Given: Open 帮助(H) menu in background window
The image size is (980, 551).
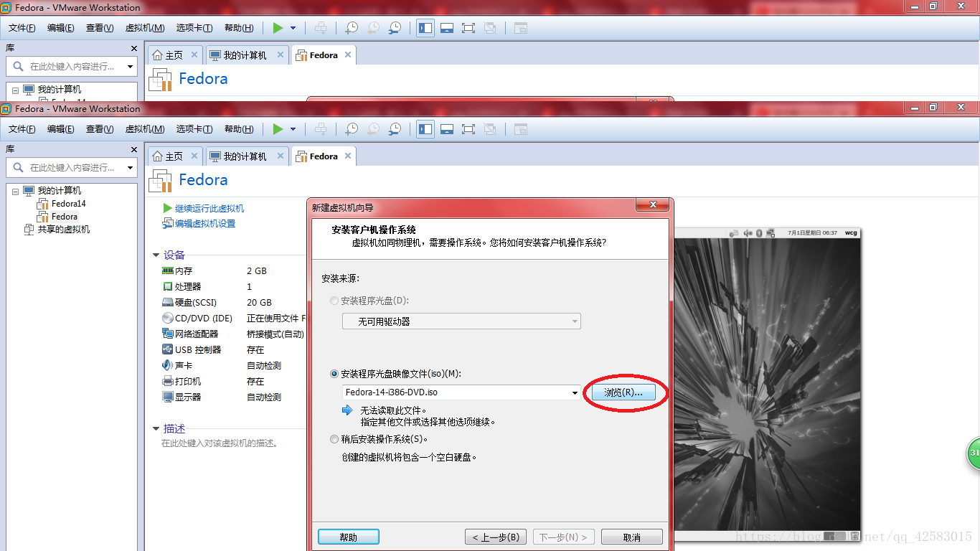Looking at the screenshot, I should (239, 28).
